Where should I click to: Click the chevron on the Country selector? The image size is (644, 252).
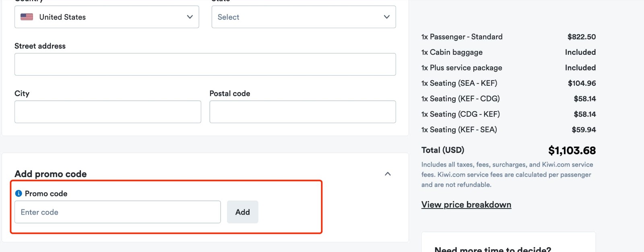(190, 17)
